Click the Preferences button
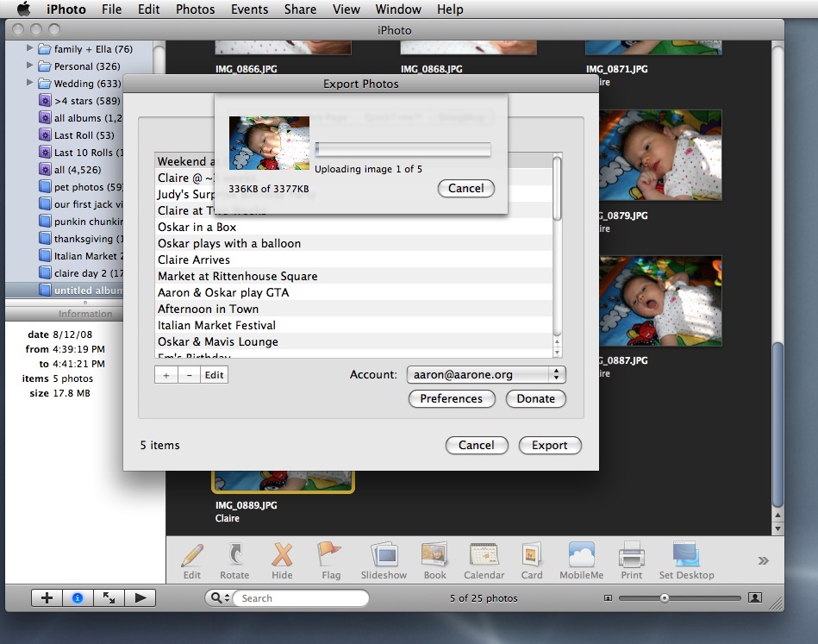Image resolution: width=818 pixels, height=644 pixels. coord(451,398)
